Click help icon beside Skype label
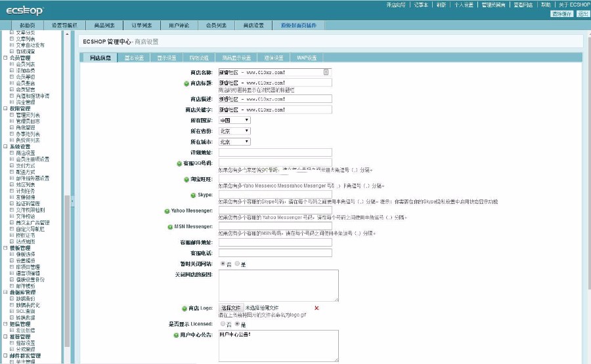Image resolution: width=591 pixels, height=364 pixels. point(193,195)
